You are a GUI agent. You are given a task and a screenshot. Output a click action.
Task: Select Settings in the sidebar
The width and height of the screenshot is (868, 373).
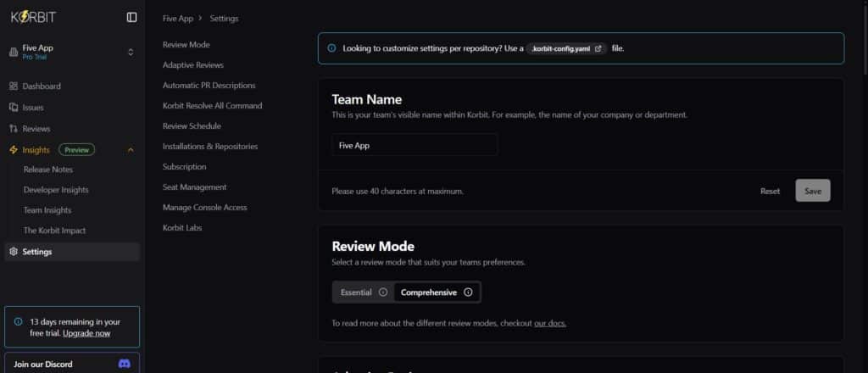coord(72,252)
